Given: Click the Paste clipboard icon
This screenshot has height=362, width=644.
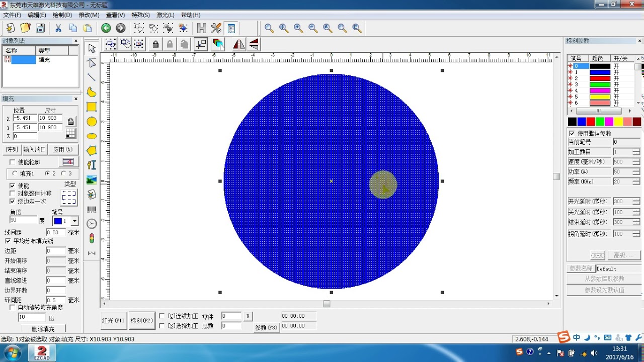Looking at the screenshot, I should 88,28.
